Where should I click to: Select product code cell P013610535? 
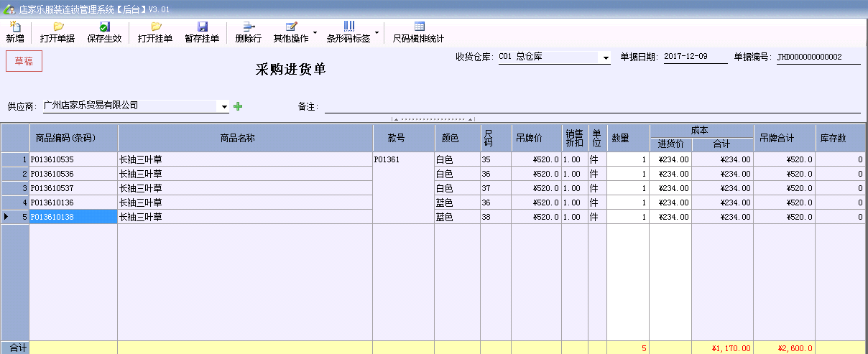click(x=73, y=159)
